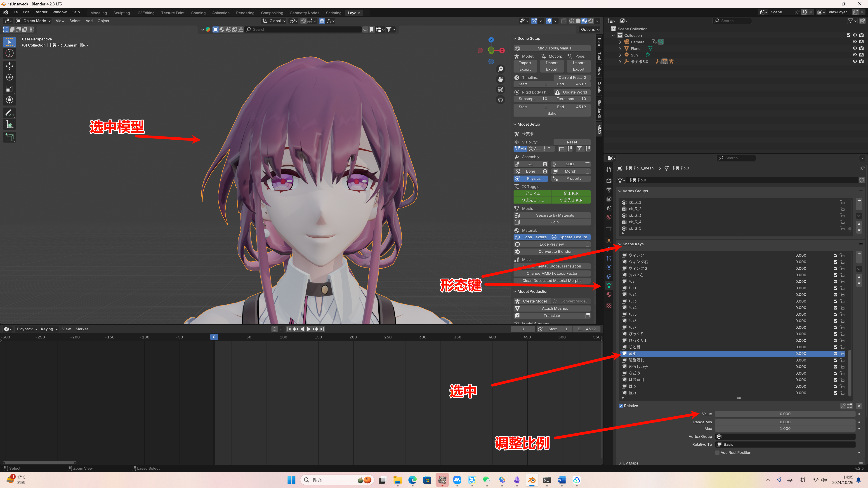Viewport: 868px width, 488px height.
Task: Toggle the camera view icon
Action: click(501, 90)
